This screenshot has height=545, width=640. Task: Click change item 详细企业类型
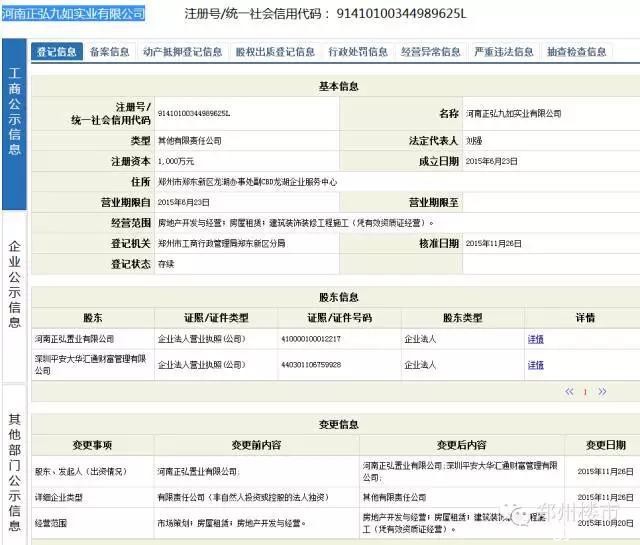point(58,498)
